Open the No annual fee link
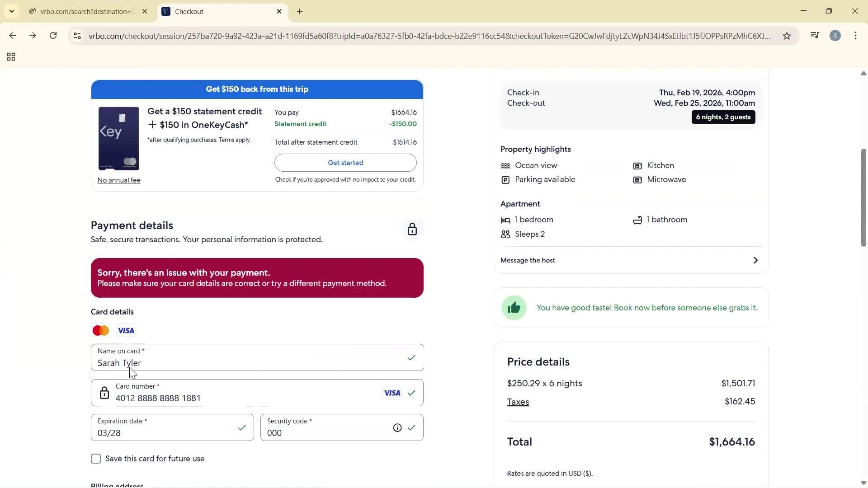 point(119,180)
